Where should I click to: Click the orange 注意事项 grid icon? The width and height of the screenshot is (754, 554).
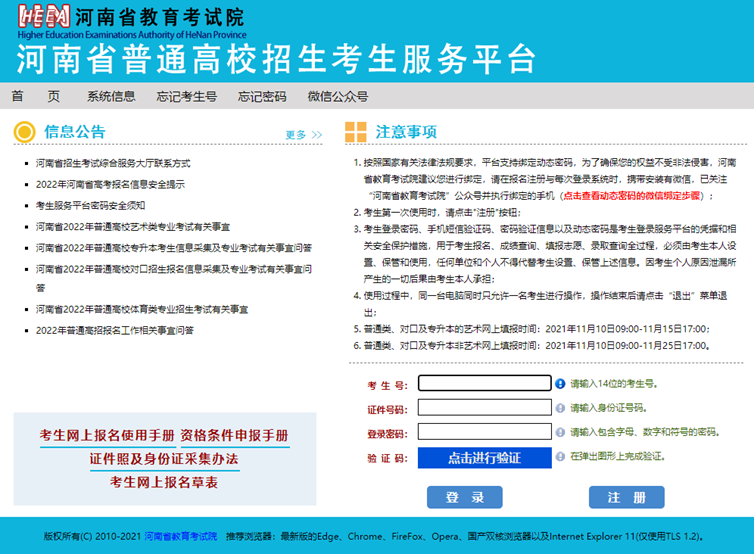355,132
